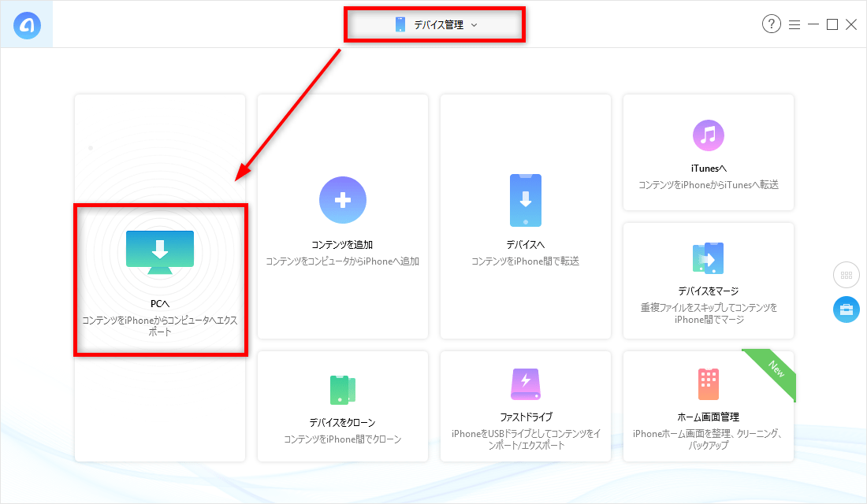Image resolution: width=867 pixels, height=504 pixels.
Task: Click the コンテンツを追加 plus icon
Action: point(342,199)
